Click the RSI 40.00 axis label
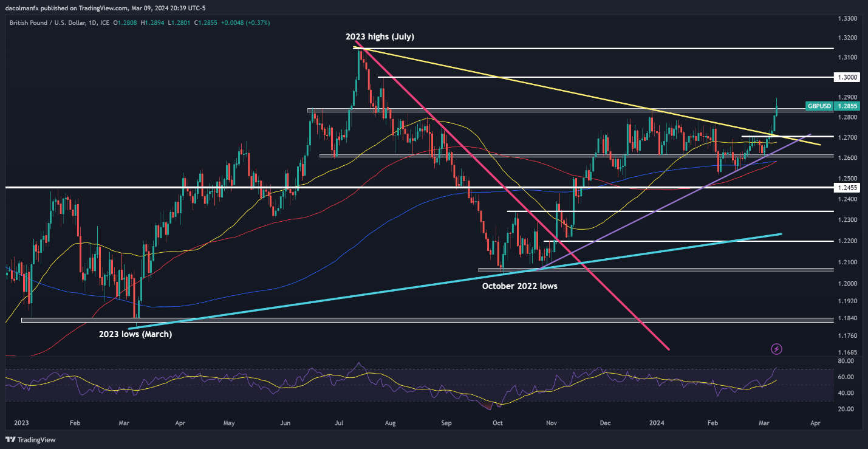The width and height of the screenshot is (868, 449). click(845, 393)
